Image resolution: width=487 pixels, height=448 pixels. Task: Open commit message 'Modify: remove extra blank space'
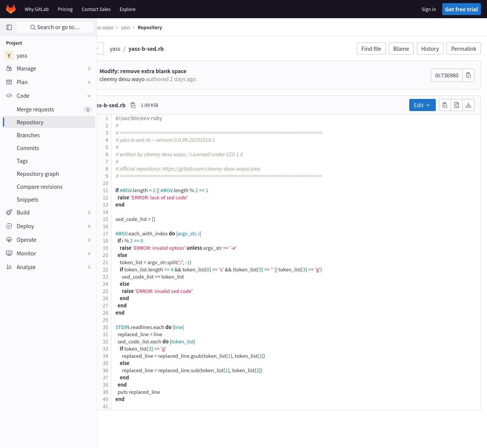point(143,71)
